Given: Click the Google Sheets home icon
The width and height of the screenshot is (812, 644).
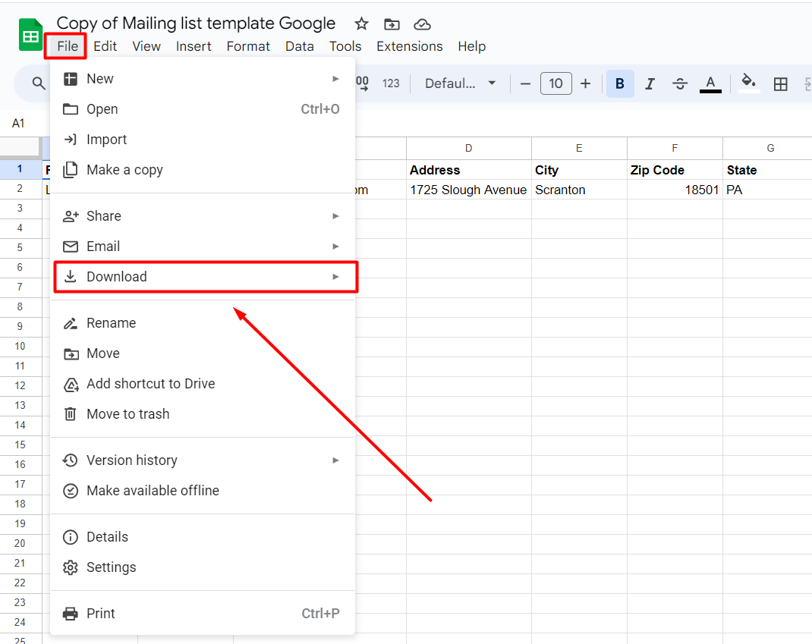Looking at the screenshot, I should (30, 35).
